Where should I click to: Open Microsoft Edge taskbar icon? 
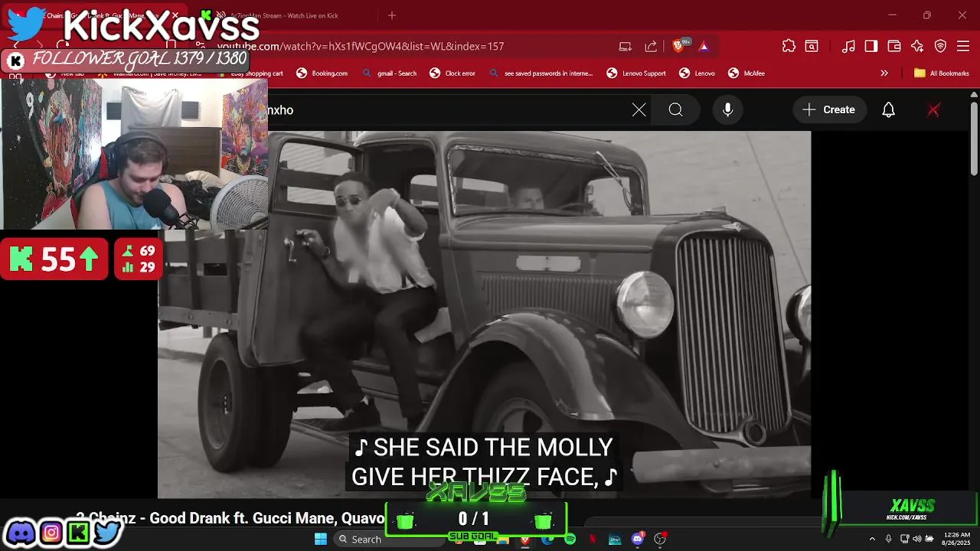[547, 540]
